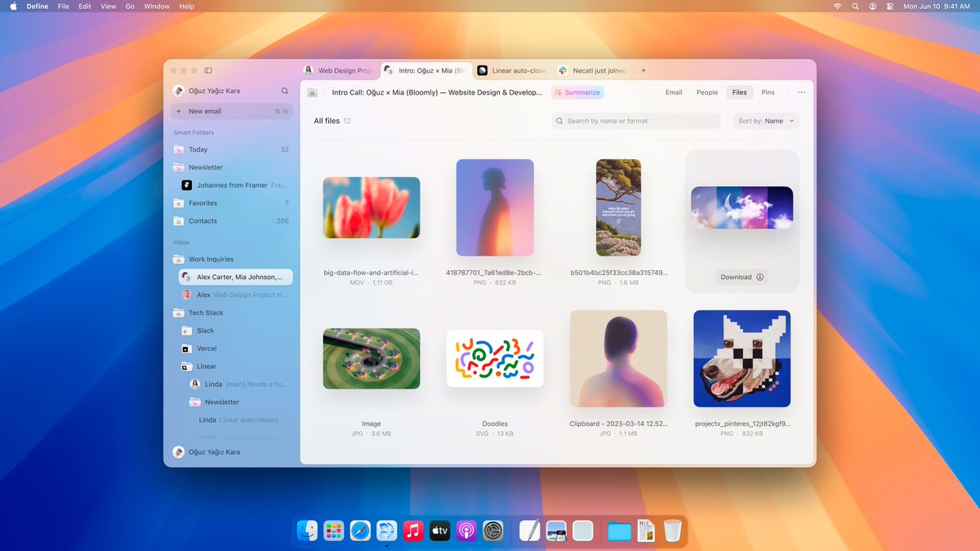Open the Window menu
This screenshot has height=551, width=980.
pos(157,7)
